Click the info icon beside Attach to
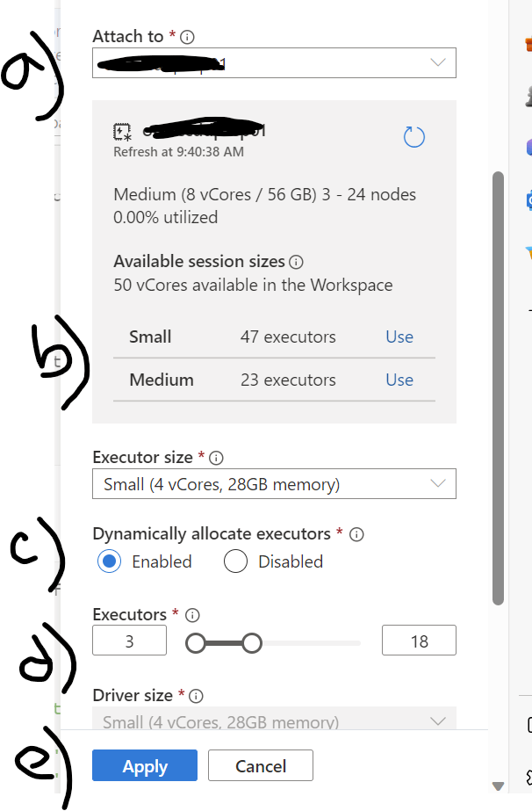Screen dimensions: 532x811 [x=188, y=37]
